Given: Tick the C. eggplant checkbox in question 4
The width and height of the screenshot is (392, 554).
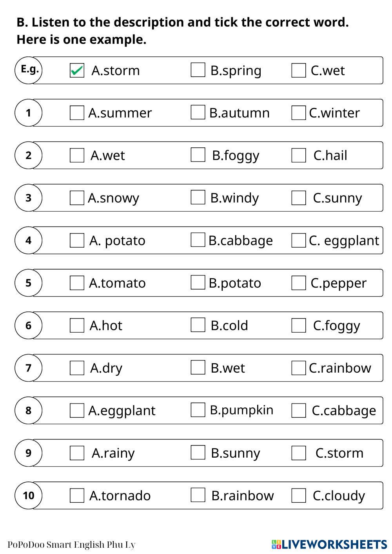Looking at the screenshot, I should (299, 241).
